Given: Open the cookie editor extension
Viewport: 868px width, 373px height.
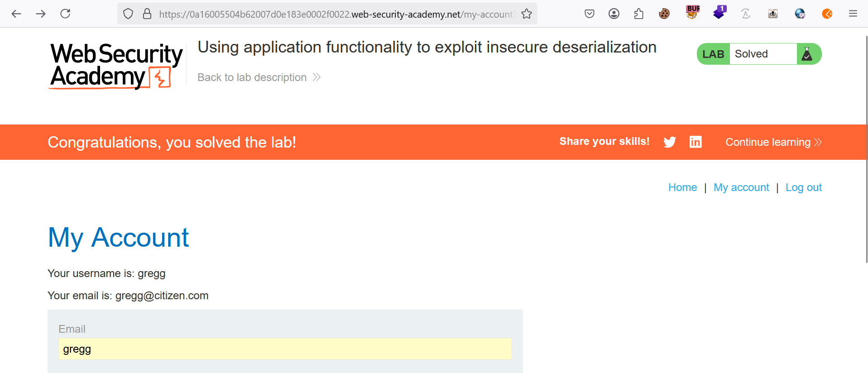Looking at the screenshot, I should [x=664, y=14].
